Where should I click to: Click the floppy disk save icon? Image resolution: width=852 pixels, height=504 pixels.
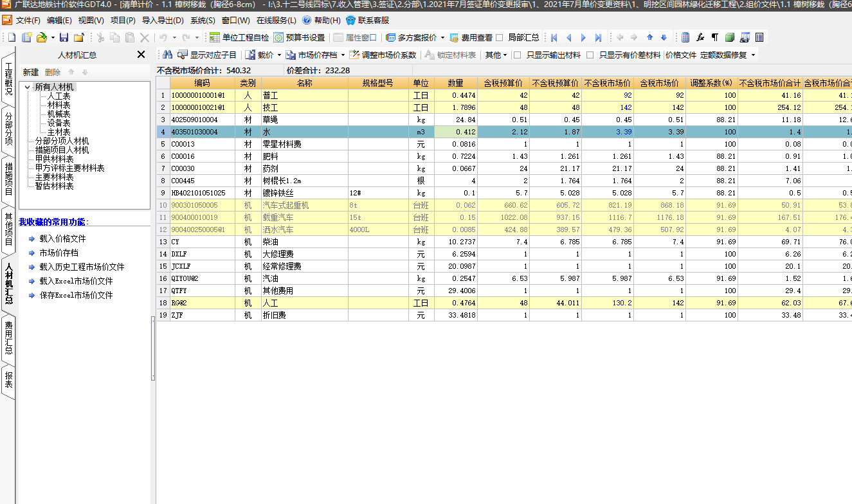(x=64, y=38)
